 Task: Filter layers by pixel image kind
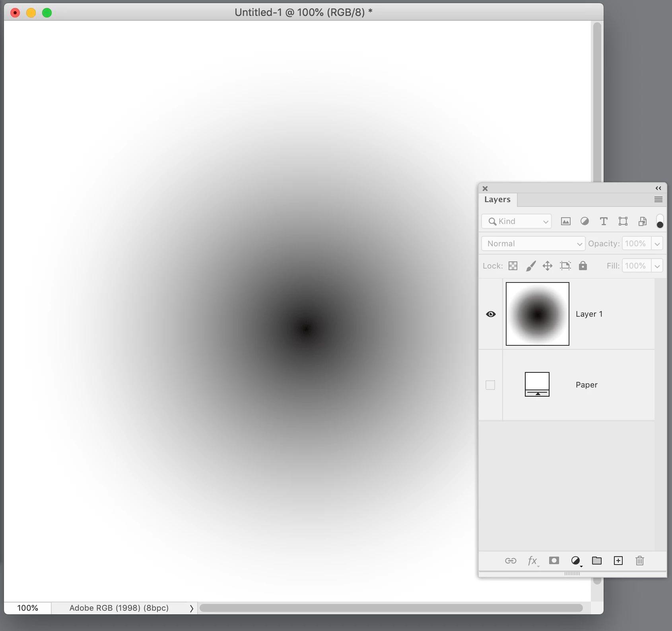coord(565,222)
